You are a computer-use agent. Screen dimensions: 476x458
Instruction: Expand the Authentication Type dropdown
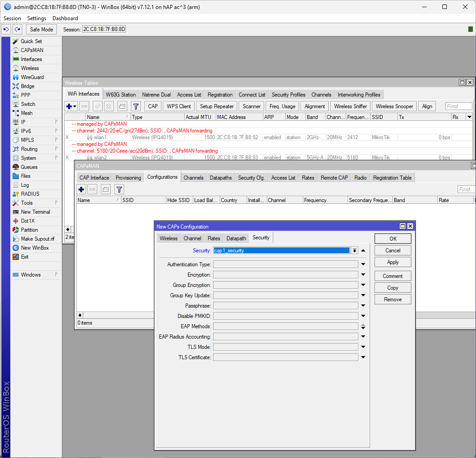363,264
